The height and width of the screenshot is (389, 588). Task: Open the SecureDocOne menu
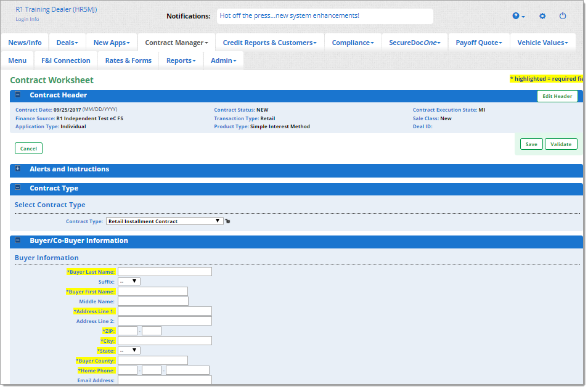point(415,43)
